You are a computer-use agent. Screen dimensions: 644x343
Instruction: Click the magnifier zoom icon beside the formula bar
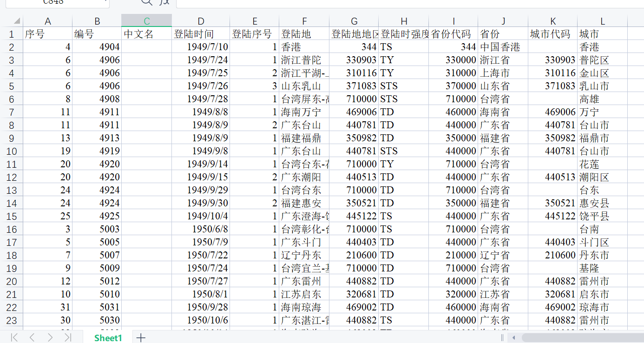pyautogui.click(x=146, y=2)
